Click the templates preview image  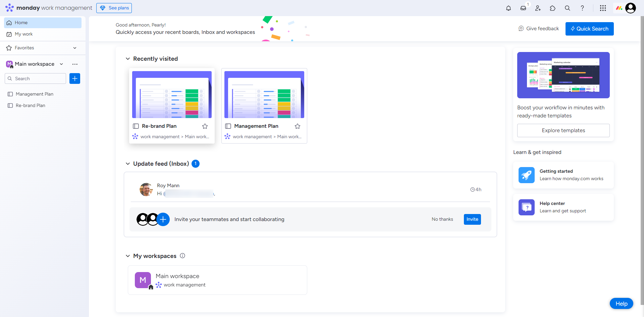tap(563, 75)
